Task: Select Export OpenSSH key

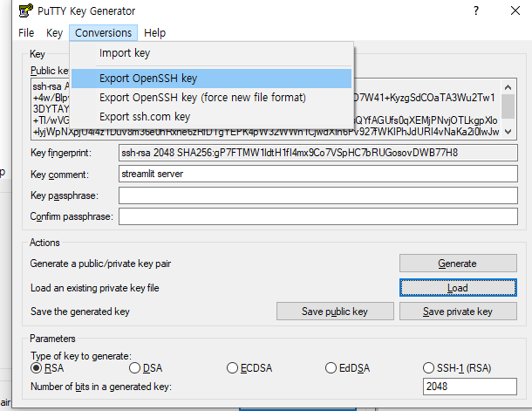Action: click(x=211, y=79)
